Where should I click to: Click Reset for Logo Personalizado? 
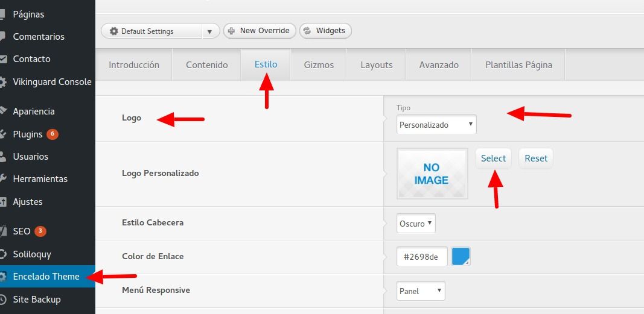coord(536,159)
